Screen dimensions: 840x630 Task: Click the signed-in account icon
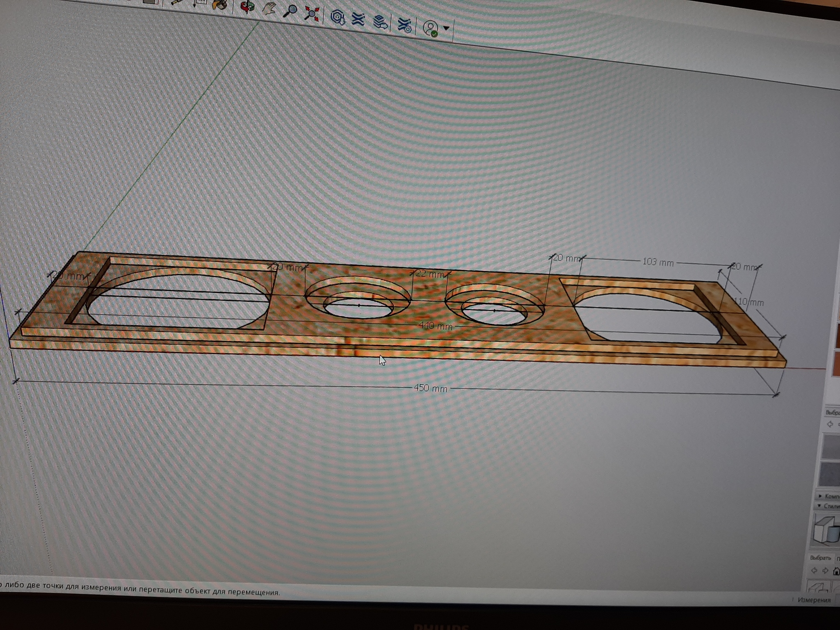tap(431, 29)
